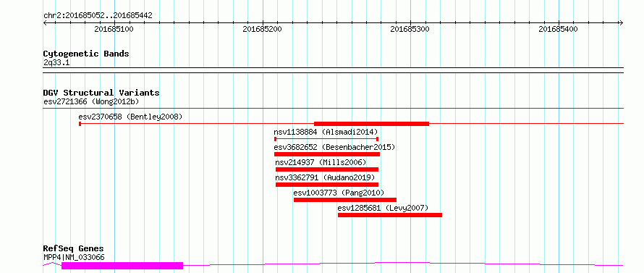This screenshot has height=273, width=644.
Task: Select the RefSeq Genes track title
Action: (74, 249)
